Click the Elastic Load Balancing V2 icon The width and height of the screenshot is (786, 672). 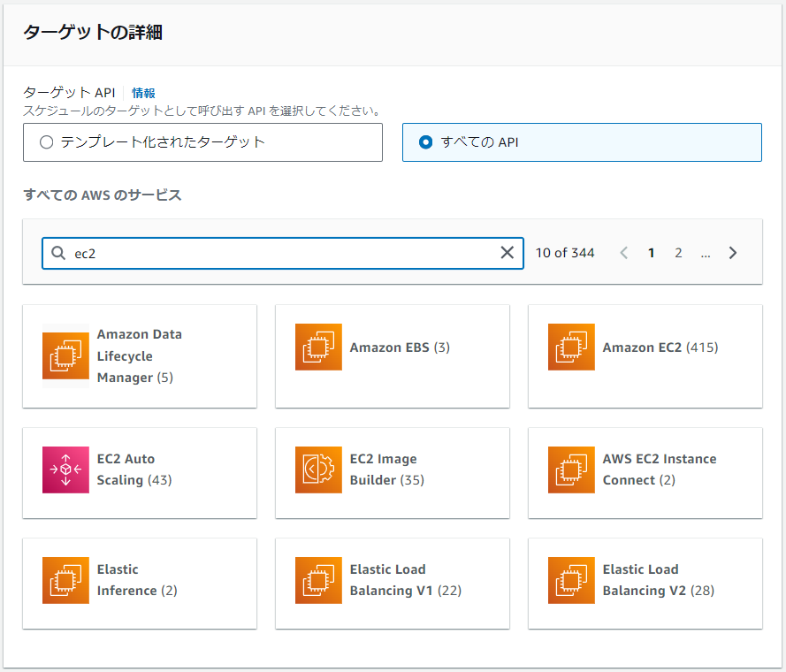[x=571, y=580]
